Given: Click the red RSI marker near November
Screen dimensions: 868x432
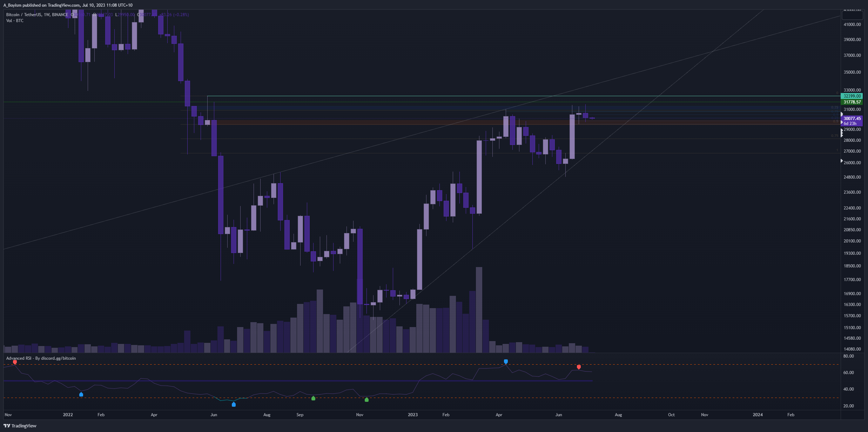Looking at the screenshot, I should (x=15, y=362).
